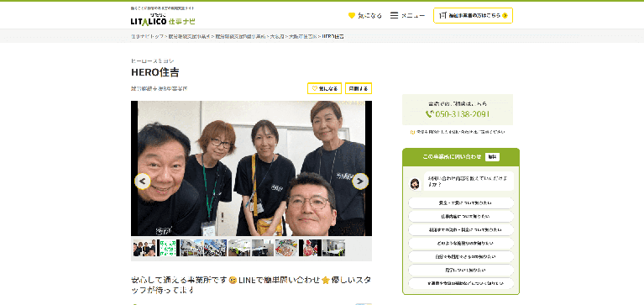Select the seventh thumbnail of colorful crafts
The width and height of the screenshot is (644, 305).
[x=286, y=248]
